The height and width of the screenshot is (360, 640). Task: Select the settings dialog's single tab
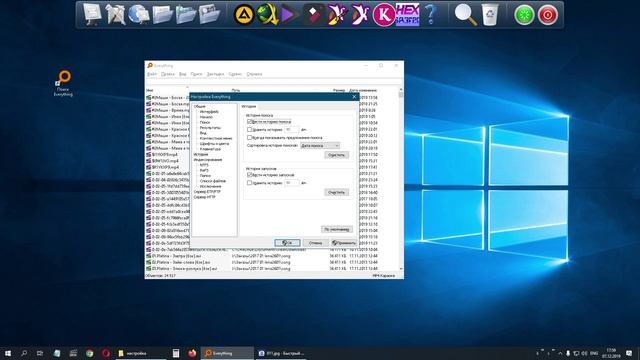point(249,107)
